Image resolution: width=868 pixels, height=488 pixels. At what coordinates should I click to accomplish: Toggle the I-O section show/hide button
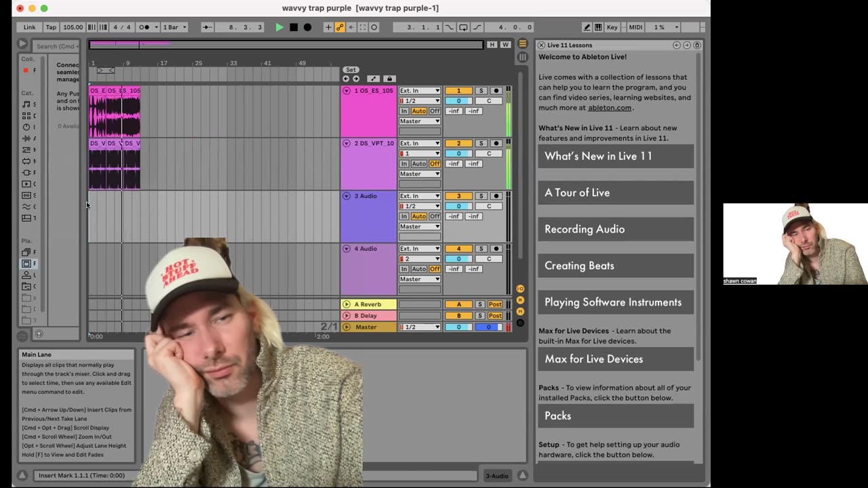point(520,289)
